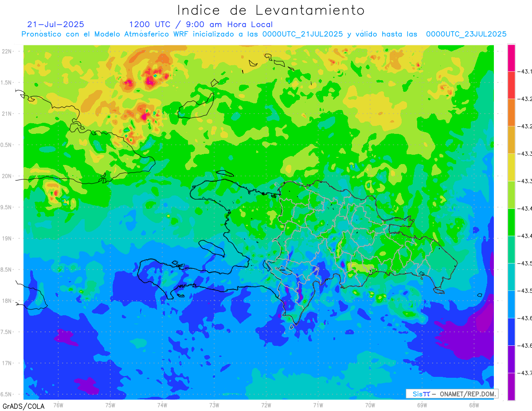Image resolution: width=532 pixels, height=411 pixels.
Task: Select the '21-Jul-2025' date label
Action: coord(55,24)
